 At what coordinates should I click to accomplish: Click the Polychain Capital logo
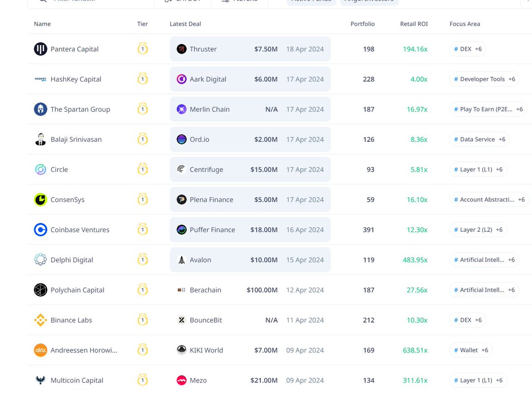pos(40,290)
